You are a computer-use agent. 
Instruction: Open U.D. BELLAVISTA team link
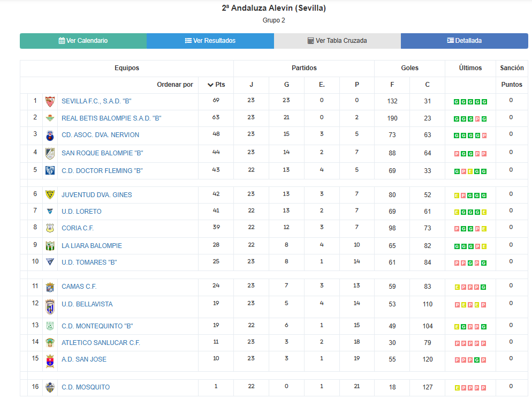pos(87,304)
